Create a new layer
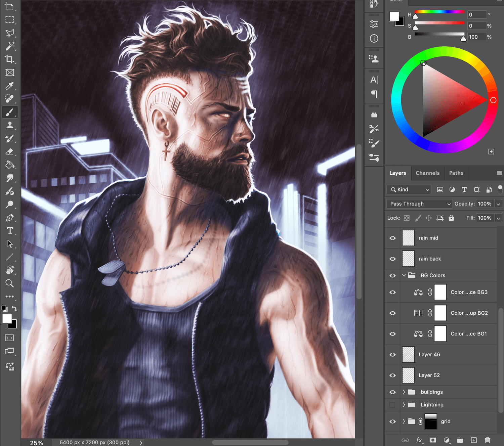This screenshot has width=504, height=446. [x=474, y=440]
